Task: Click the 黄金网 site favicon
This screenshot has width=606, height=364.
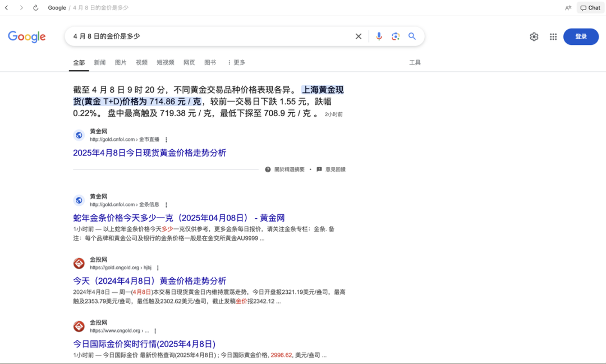Action: coord(79,135)
